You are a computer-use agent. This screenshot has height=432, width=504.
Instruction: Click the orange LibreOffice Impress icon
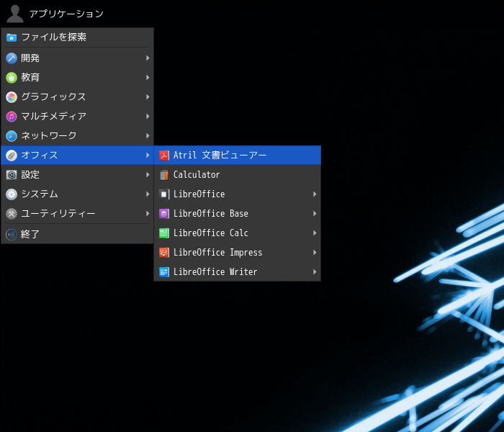(164, 253)
